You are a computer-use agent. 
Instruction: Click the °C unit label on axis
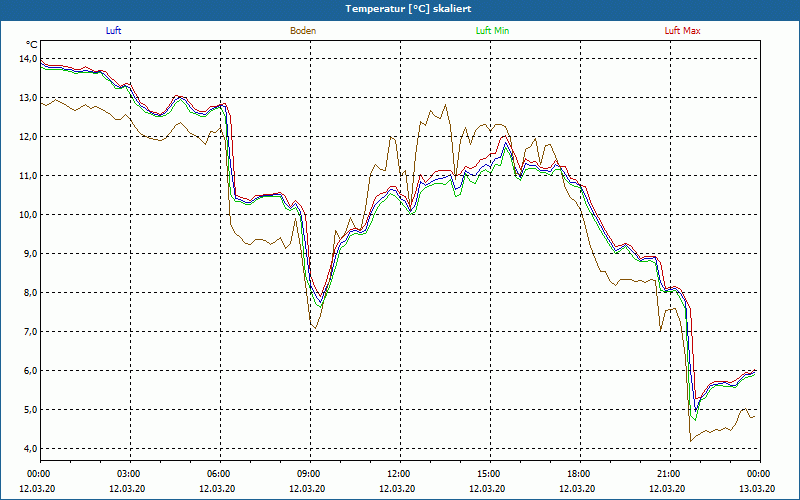click(x=32, y=45)
